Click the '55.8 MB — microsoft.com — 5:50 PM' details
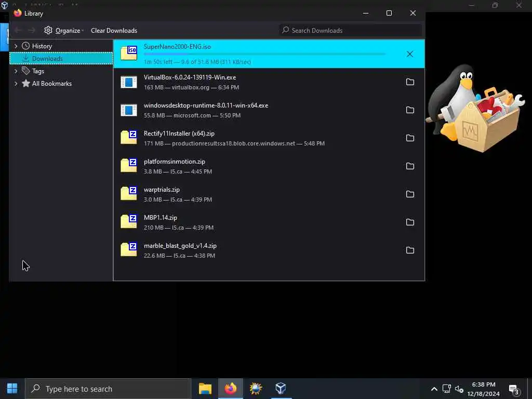Screen dimensions: 532x399 192,116
